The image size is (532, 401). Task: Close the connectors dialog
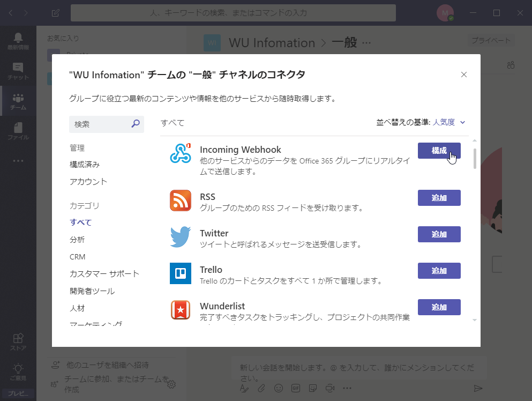pos(464,75)
